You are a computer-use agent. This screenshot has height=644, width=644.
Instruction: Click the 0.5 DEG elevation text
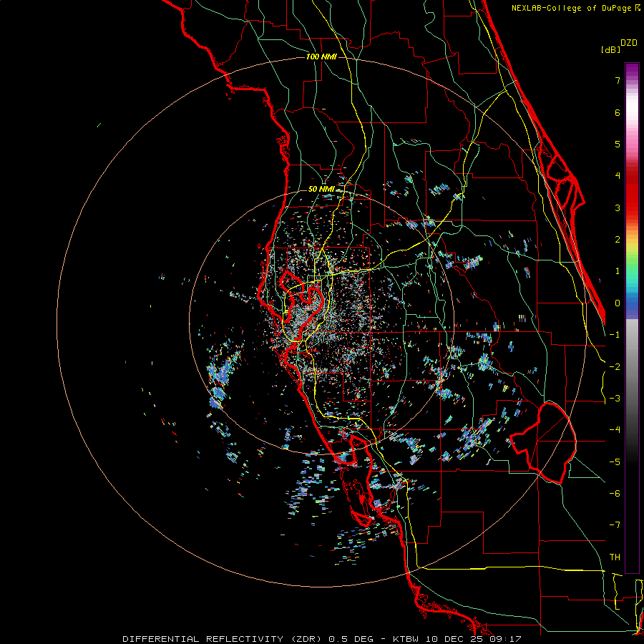click(x=351, y=639)
